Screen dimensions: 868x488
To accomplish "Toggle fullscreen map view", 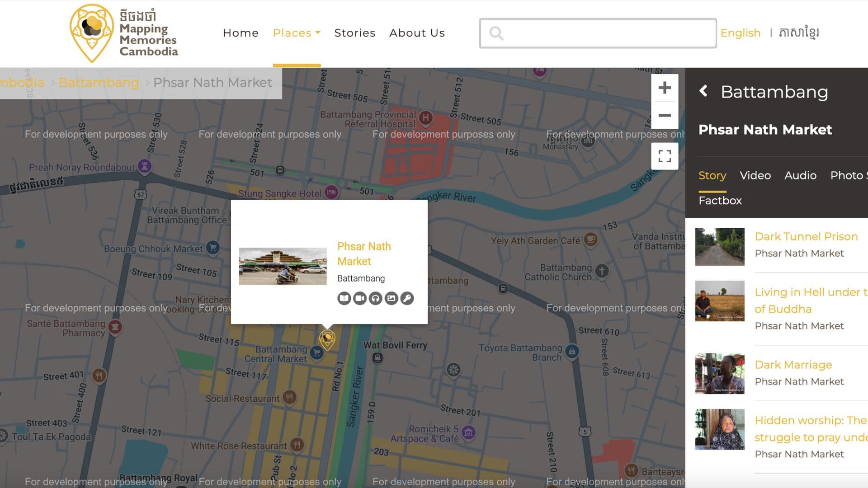I will coord(664,156).
